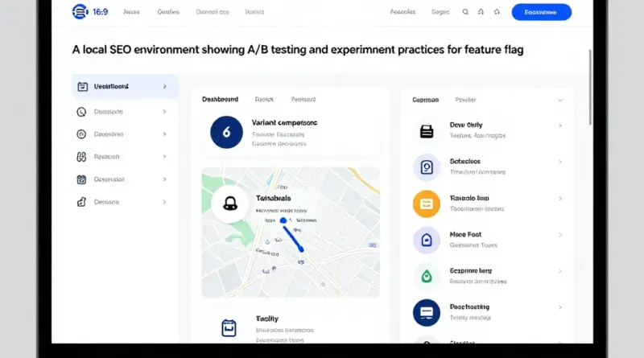The height and width of the screenshot is (358, 644).
Task: Expand the calendar-icon sidebar row chevron
Action: (164, 179)
